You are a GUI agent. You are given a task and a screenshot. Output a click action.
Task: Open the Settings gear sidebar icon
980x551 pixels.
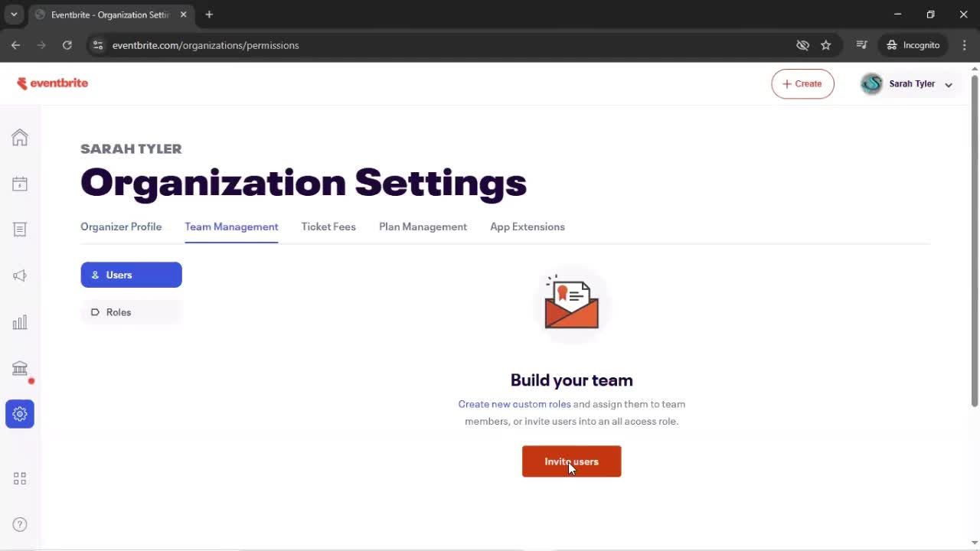[20, 414]
